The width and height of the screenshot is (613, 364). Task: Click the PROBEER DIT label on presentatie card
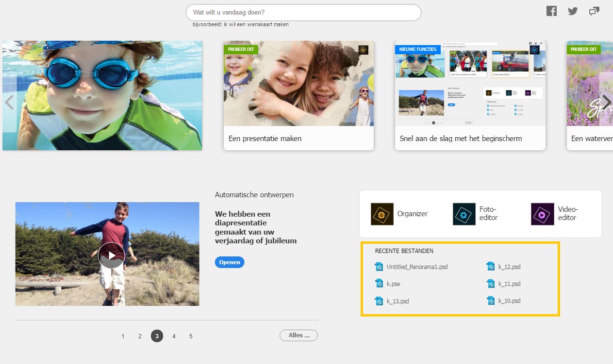[241, 49]
